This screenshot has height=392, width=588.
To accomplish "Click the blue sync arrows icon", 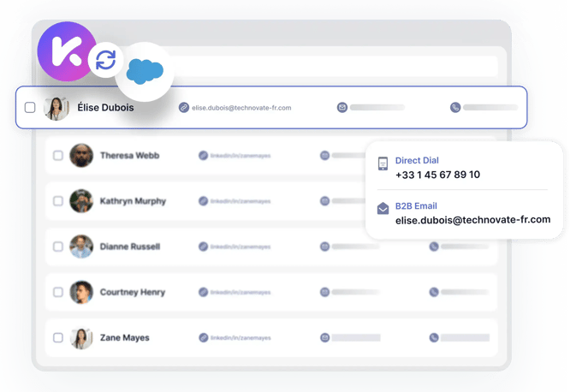I will tap(106, 60).
